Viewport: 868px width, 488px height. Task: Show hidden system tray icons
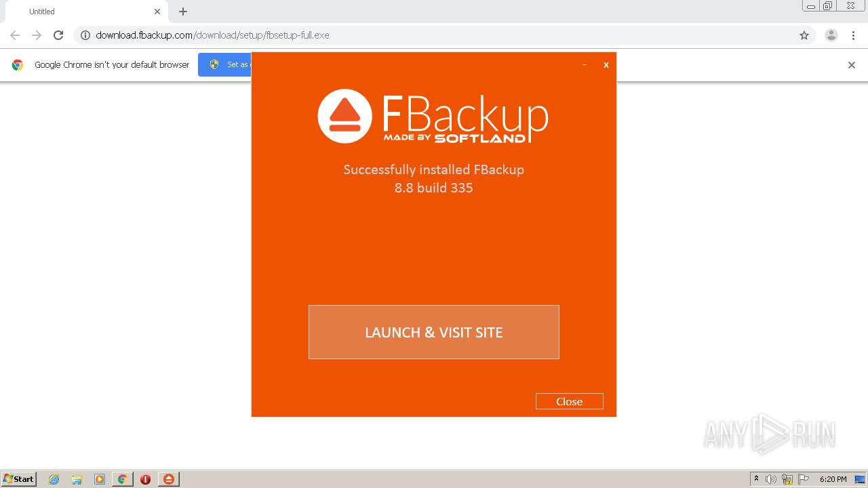[756, 479]
